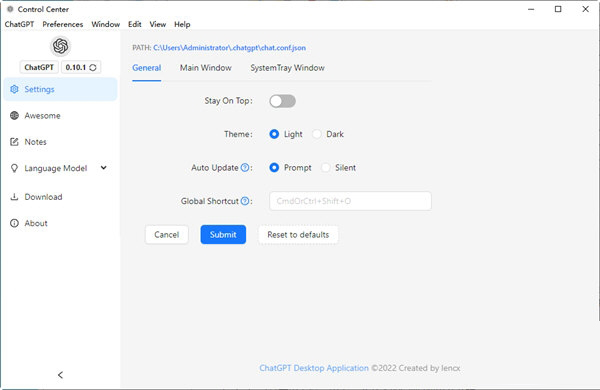The width and height of the screenshot is (600, 390).
Task: Click the Language Model lightbulb icon
Action: point(15,168)
